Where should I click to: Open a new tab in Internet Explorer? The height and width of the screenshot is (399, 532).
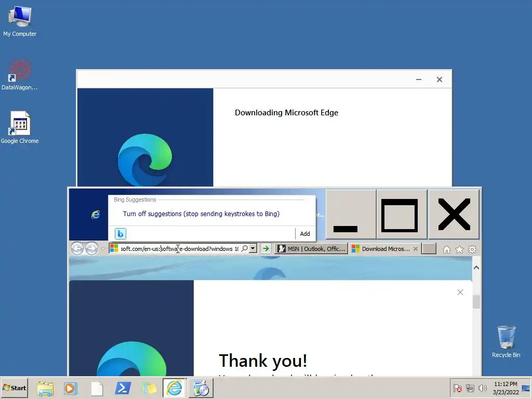tap(429, 249)
